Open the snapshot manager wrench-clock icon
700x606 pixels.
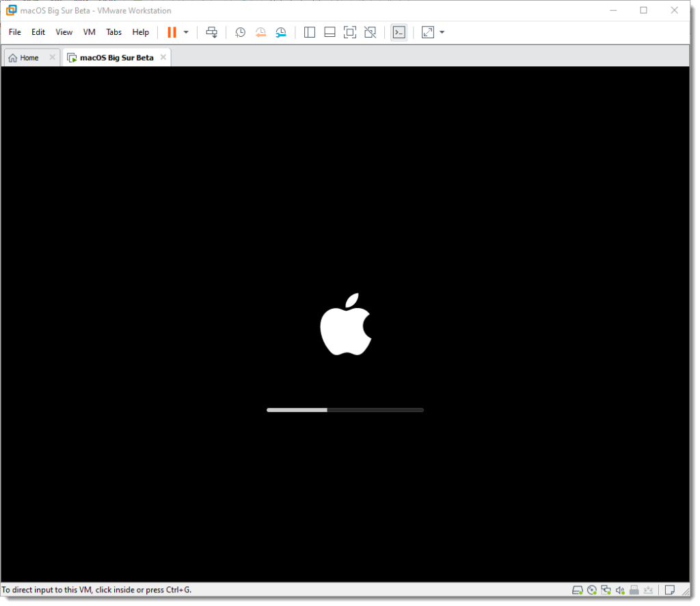281,32
